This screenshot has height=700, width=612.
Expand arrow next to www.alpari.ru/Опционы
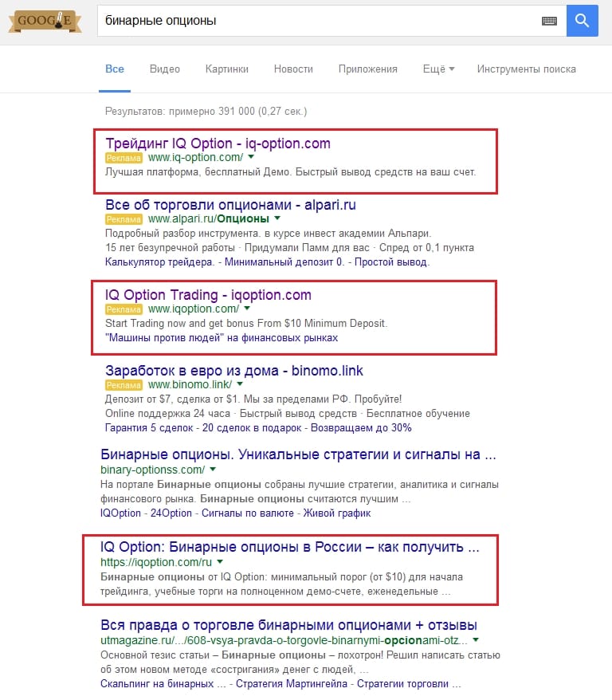coord(277,218)
